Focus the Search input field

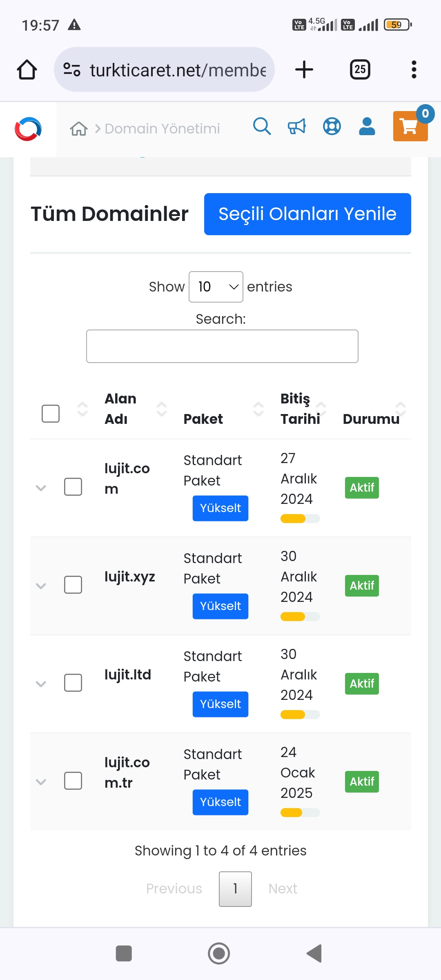(x=222, y=346)
